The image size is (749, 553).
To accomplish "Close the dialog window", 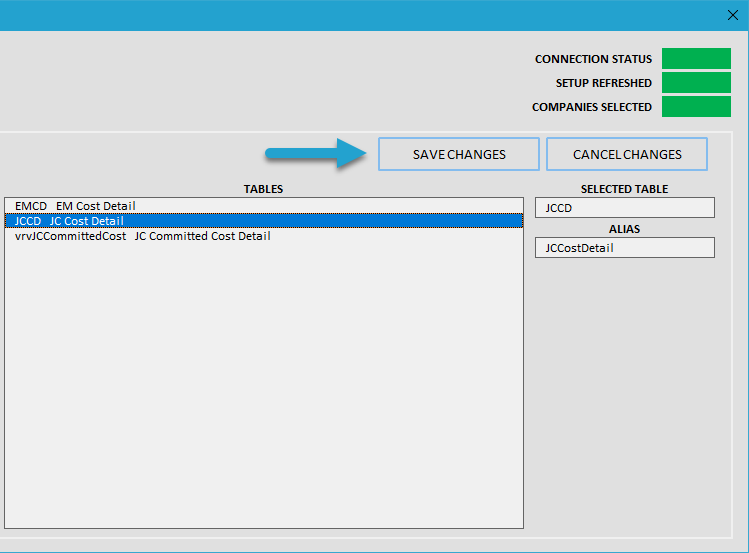I will point(733,15).
